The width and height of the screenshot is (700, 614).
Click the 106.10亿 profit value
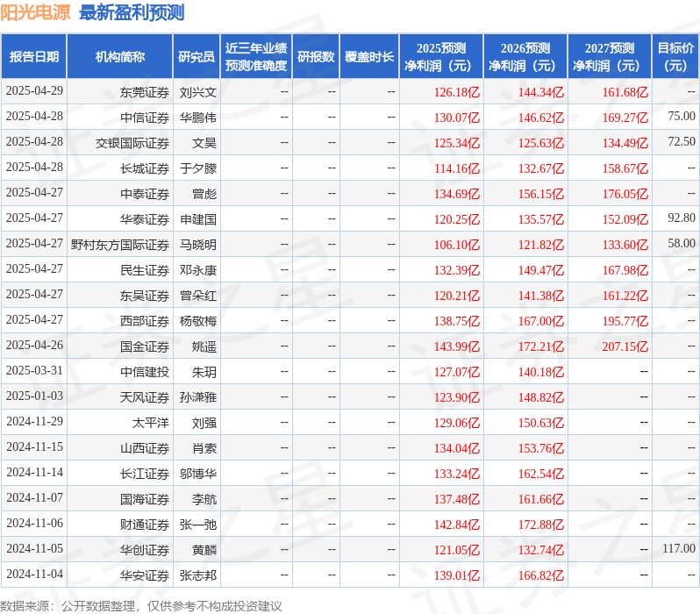pos(457,245)
